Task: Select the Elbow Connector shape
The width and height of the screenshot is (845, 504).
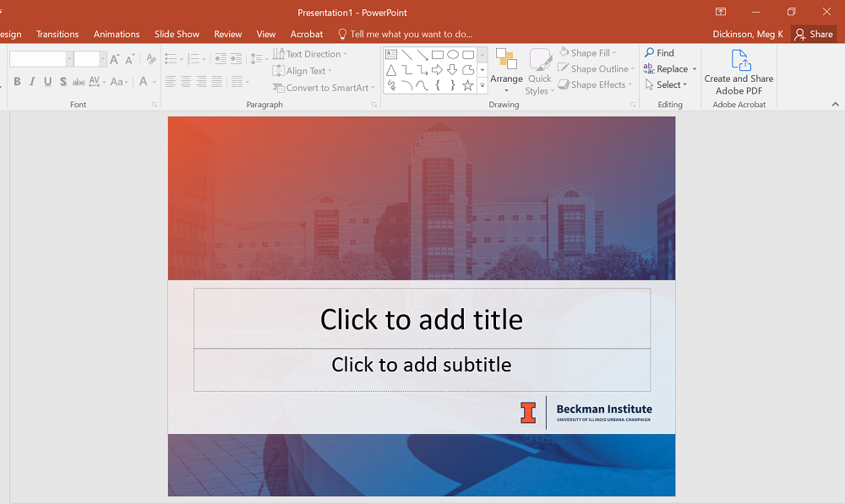Action: tap(407, 70)
